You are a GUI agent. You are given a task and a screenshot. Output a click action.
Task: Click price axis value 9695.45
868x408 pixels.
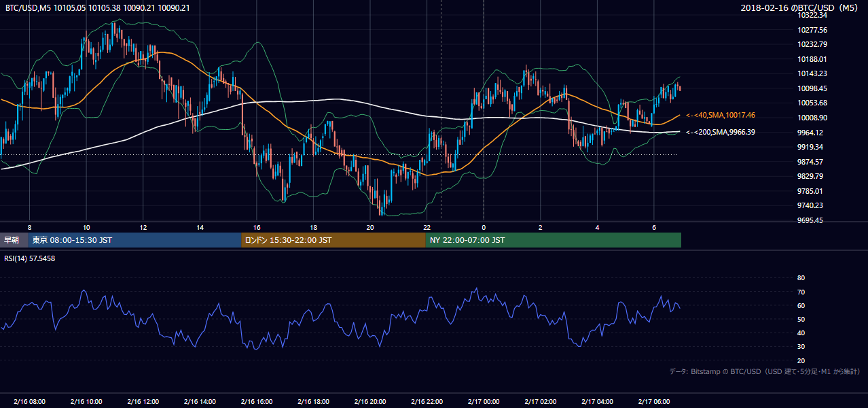pos(810,220)
